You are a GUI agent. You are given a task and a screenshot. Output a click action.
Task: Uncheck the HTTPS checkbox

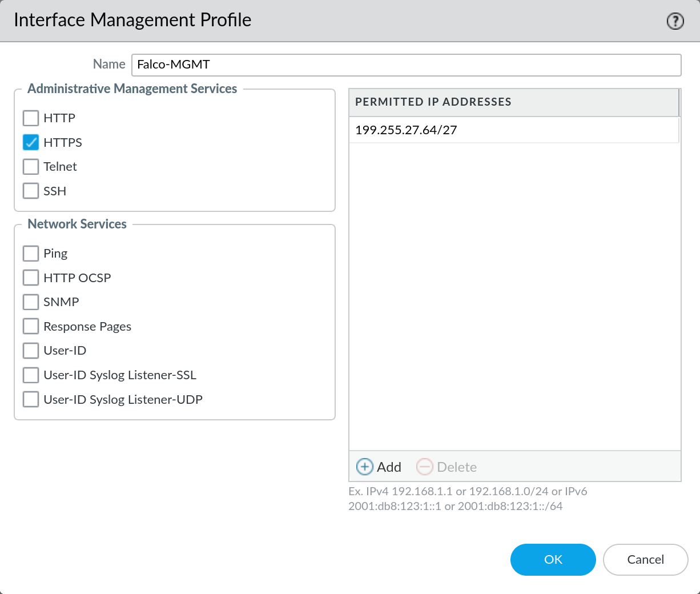31,142
